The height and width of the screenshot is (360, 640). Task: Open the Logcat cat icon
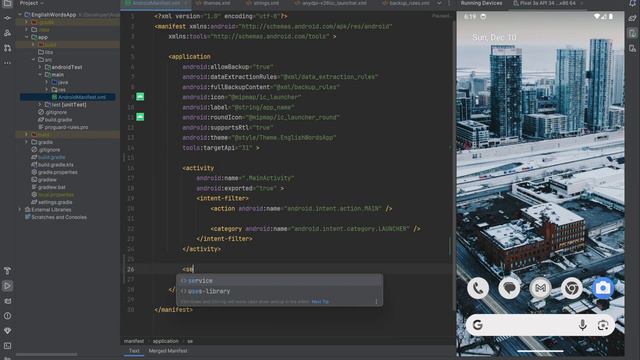[7, 301]
